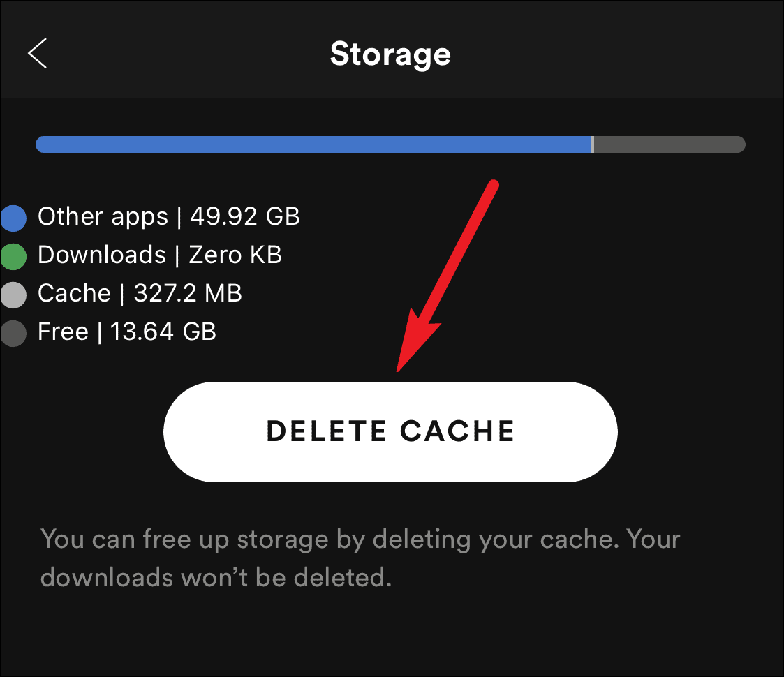Click the word CACHE on the button
Viewport: 784px width, 677px height.
tap(457, 431)
